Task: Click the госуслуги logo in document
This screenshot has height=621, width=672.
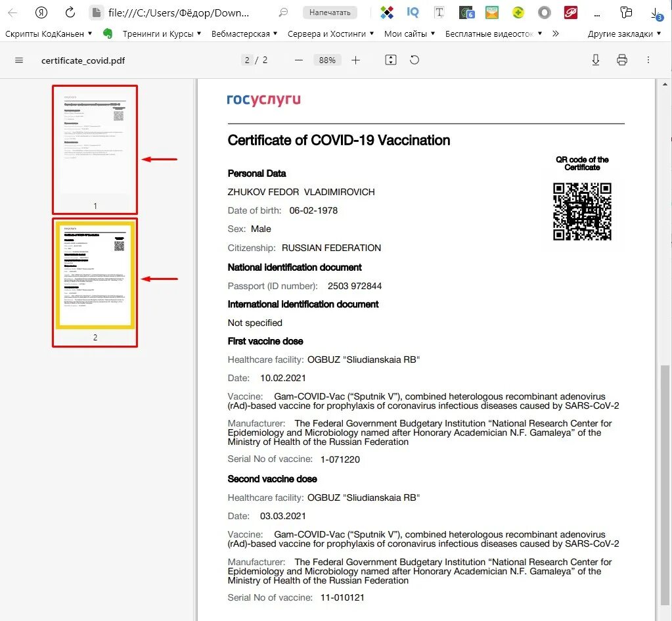Action: (x=263, y=100)
